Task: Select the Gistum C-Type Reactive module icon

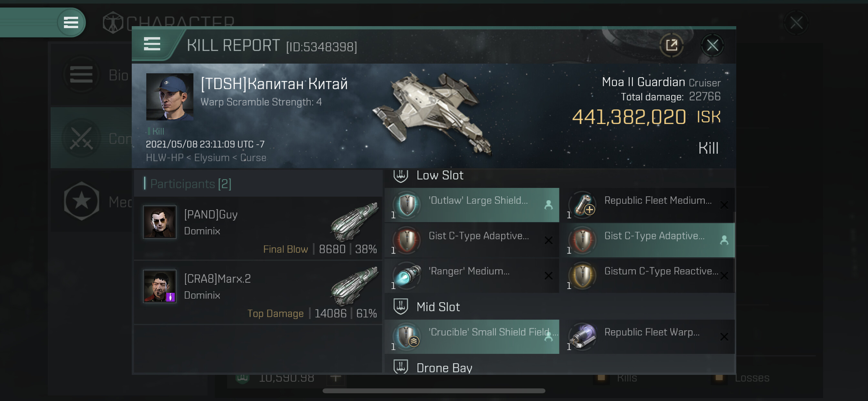Action: pyautogui.click(x=583, y=275)
